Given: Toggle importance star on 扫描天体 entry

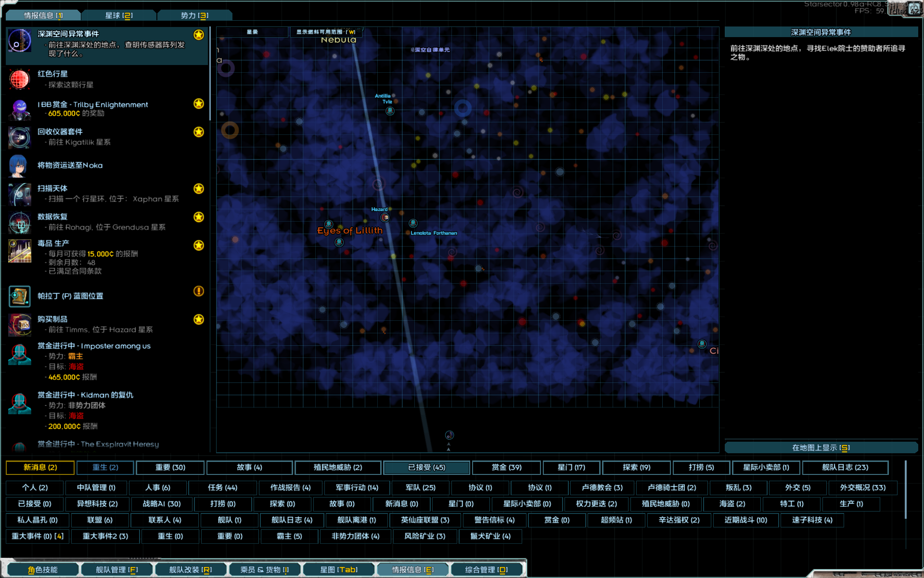Looking at the screenshot, I should 199,189.
